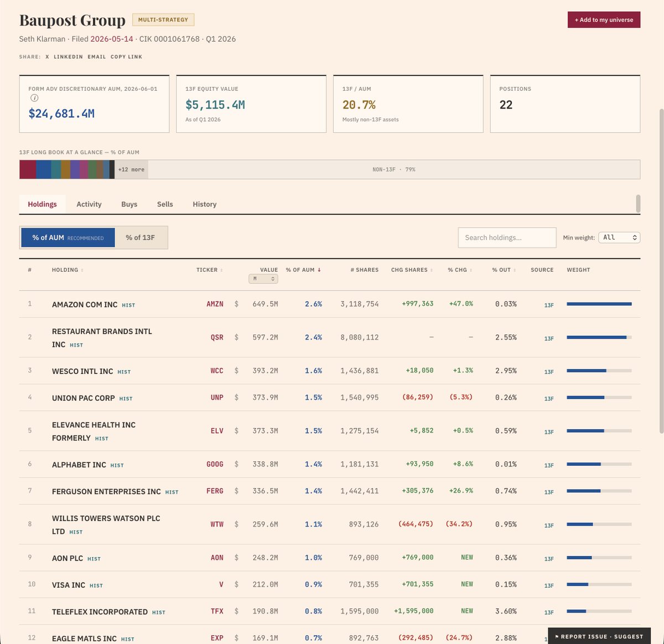This screenshot has width=664, height=644.
Task: Click the AON ticker
Action: [x=217, y=558]
